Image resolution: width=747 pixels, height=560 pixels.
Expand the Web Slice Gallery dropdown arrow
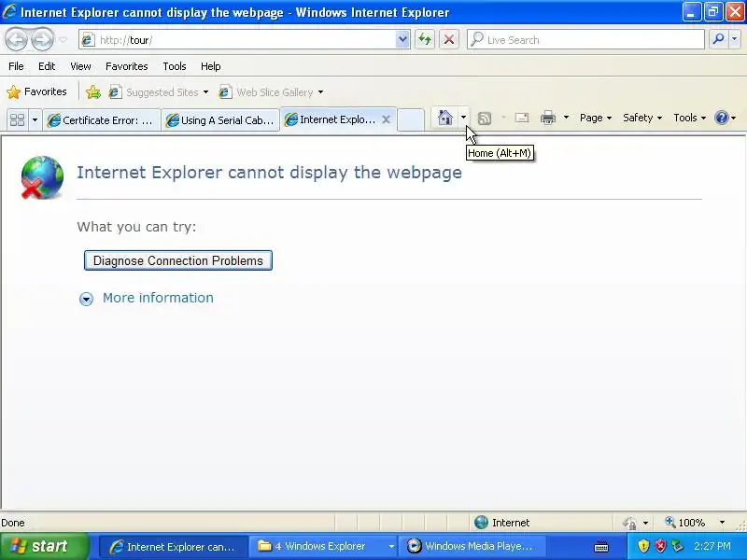320,92
